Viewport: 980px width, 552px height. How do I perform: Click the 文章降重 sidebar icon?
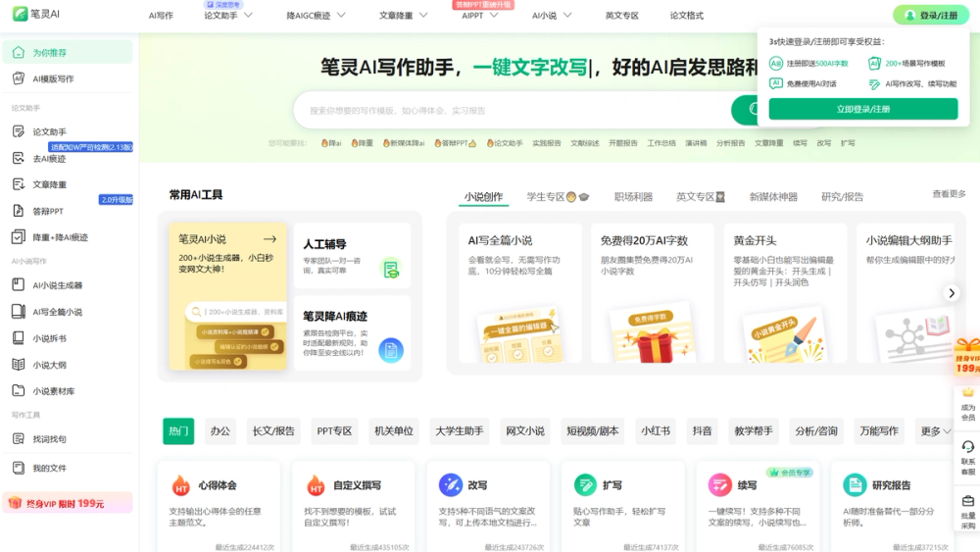[19, 184]
